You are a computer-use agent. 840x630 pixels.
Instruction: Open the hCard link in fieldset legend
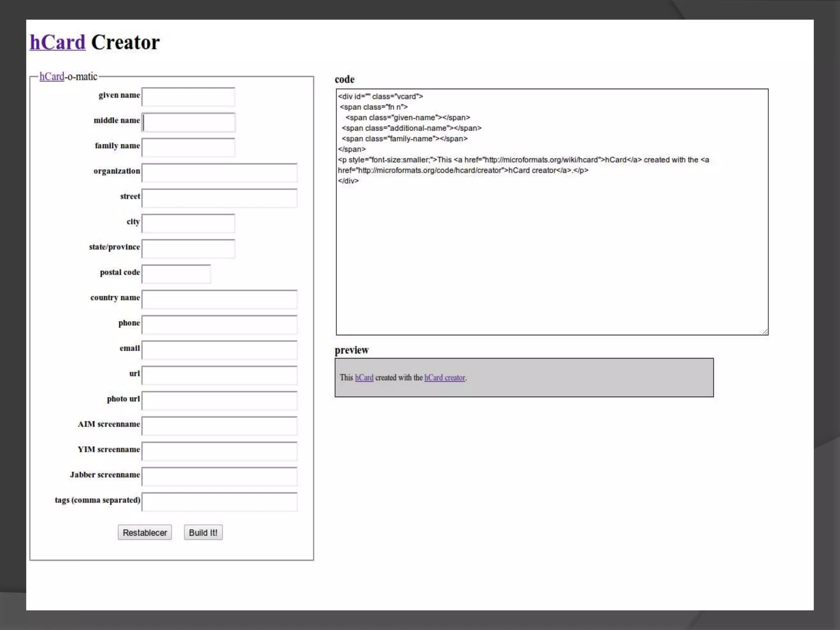(52, 77)
